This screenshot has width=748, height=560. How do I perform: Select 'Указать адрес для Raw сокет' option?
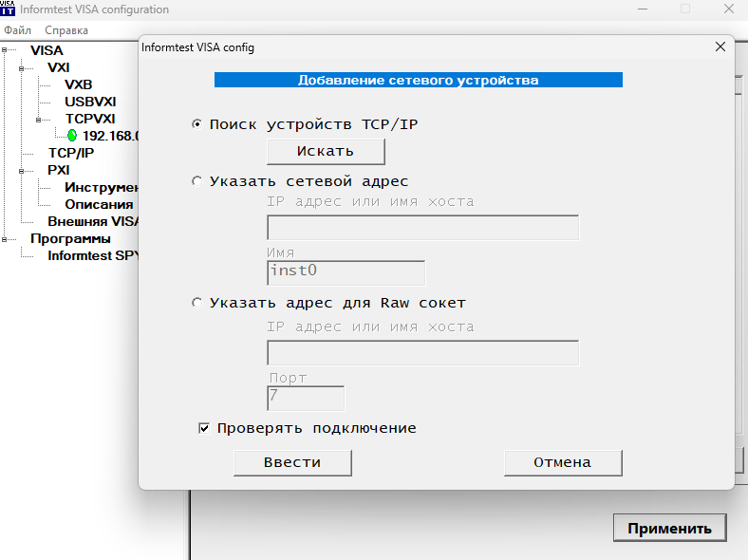pyautogui.click(x=196, y=303)
